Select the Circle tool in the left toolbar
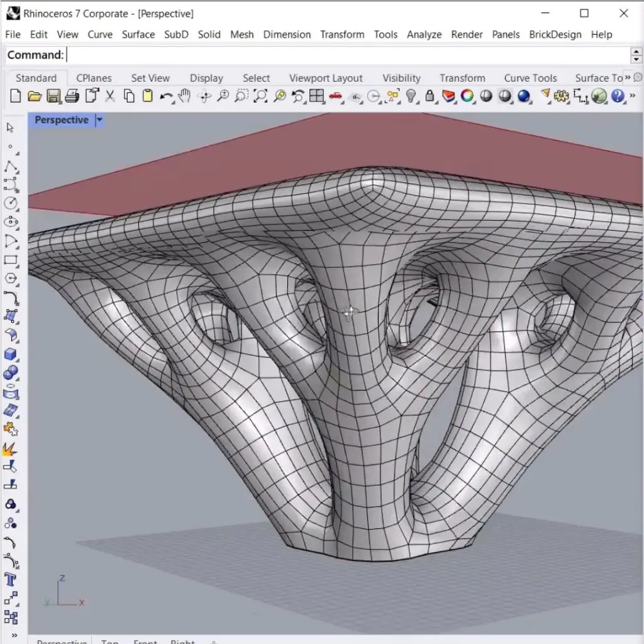The image size is (644, 644). tap(11, 203)
